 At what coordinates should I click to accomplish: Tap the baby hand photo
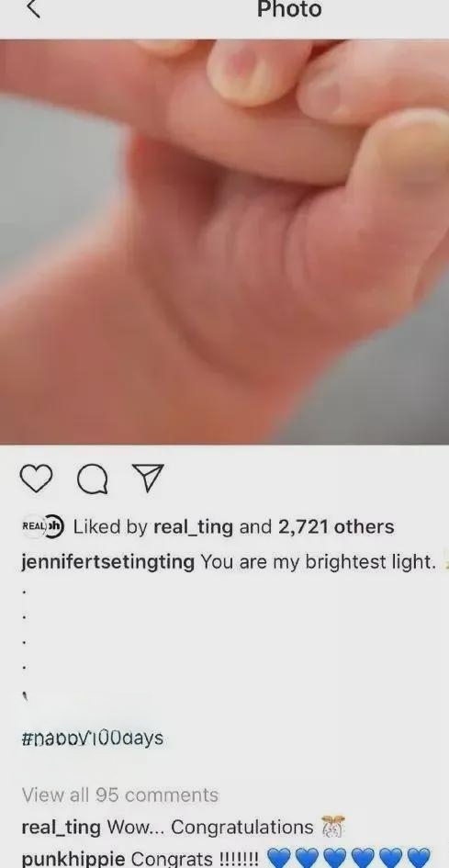[224, 242]
